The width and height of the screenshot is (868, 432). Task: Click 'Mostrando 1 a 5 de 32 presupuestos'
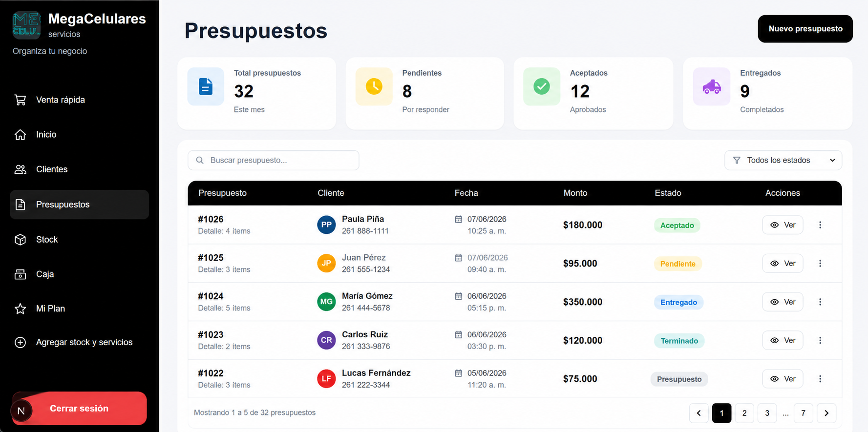point(254,413)
